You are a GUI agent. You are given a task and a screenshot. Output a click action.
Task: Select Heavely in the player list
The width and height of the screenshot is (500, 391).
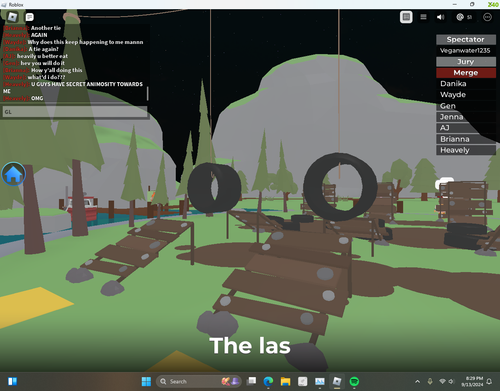coord(466,150)
